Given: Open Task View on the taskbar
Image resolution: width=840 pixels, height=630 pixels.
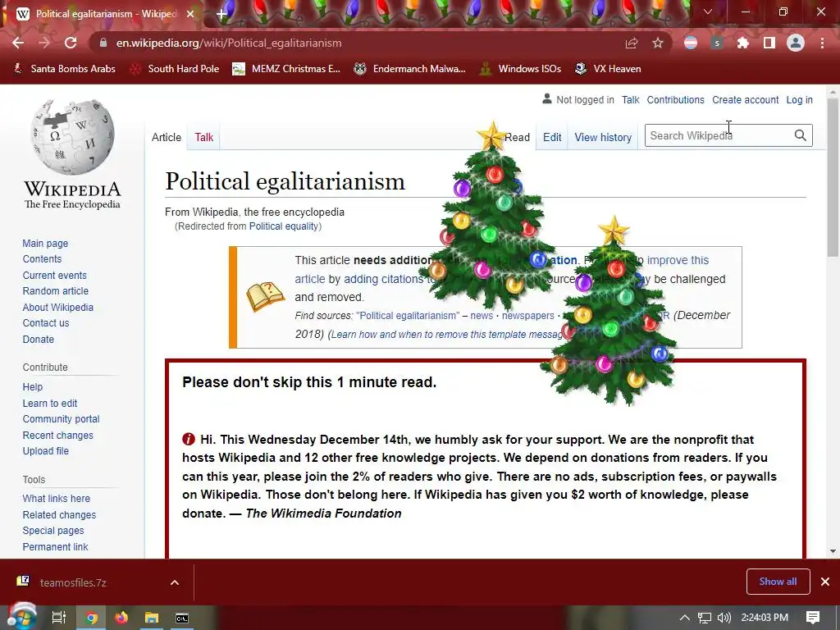Looking at the screenshot, I should 59,618.
